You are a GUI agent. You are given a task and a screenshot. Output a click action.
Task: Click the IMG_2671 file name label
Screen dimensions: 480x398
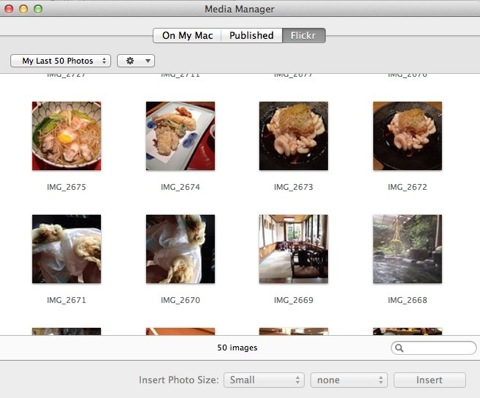pos(66,300)
